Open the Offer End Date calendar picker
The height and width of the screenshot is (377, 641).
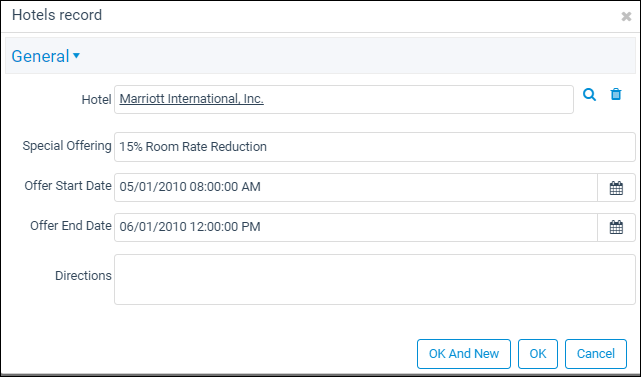tap(616, 227)
